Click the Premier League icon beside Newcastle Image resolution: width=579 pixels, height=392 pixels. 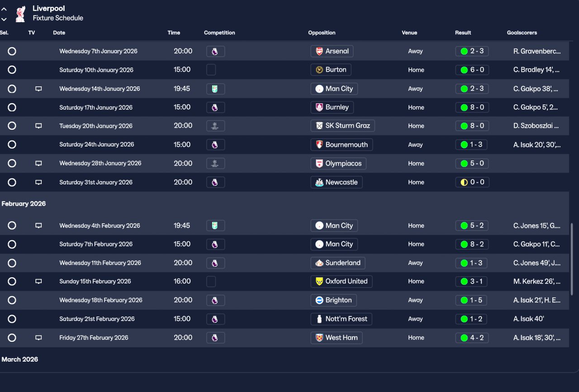215,182
